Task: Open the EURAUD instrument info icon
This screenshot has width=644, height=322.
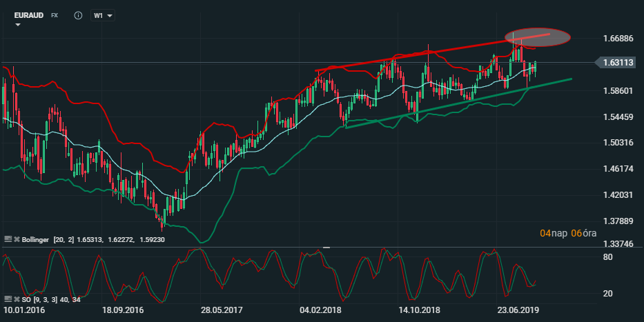Action: (x=78, y=16)
